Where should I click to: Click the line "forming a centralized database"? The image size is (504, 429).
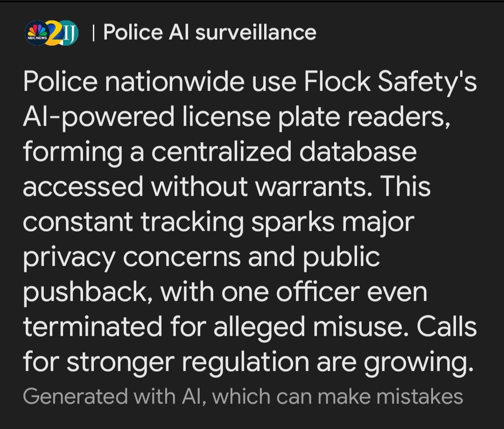click(219, 153)
